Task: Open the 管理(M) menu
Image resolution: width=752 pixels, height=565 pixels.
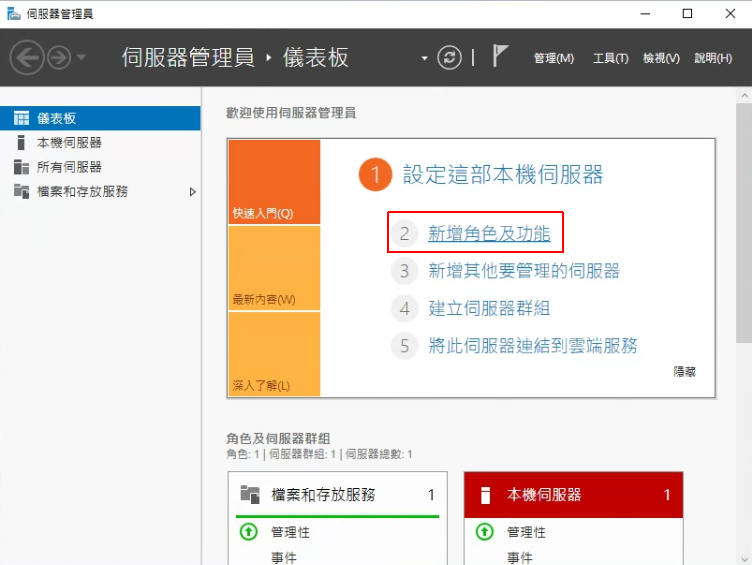Action: click(x=554, y=58)
